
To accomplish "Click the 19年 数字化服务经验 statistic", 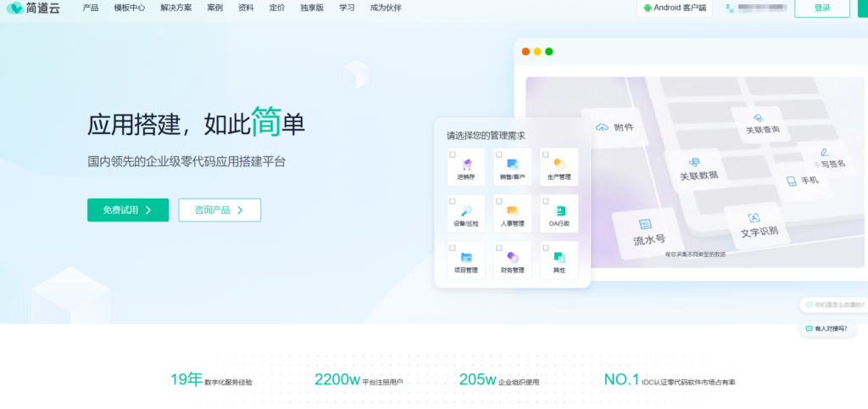I will coord(211,379).
